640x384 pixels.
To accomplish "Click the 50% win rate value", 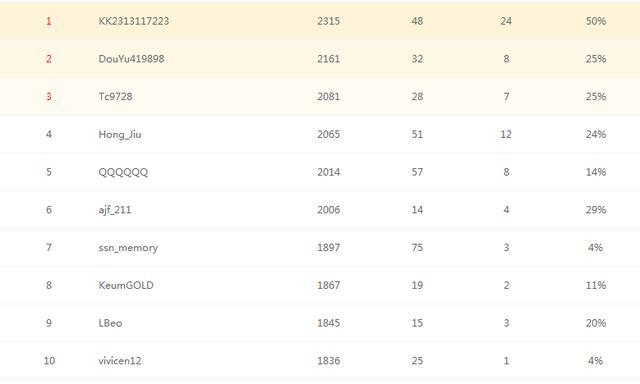I will click(x=596, y=21).
